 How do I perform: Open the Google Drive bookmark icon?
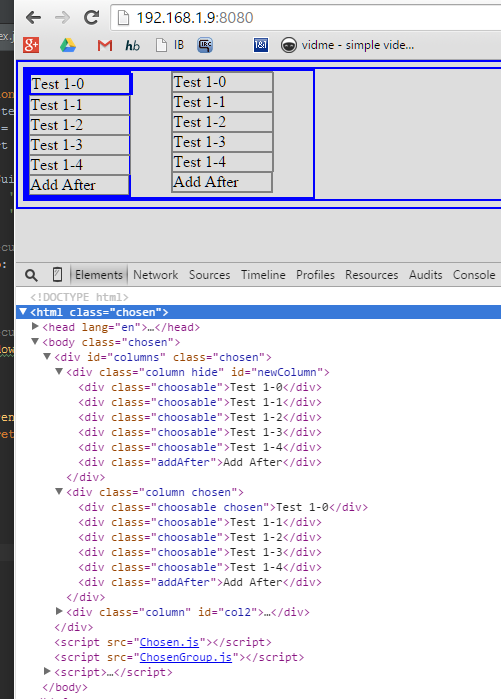(68, 45)
